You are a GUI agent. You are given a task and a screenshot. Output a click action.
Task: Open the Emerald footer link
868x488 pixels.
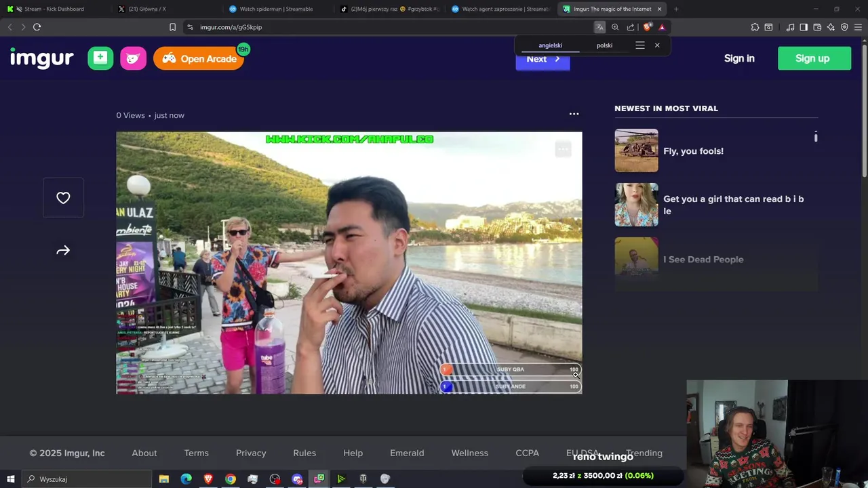tap(407, 453)
